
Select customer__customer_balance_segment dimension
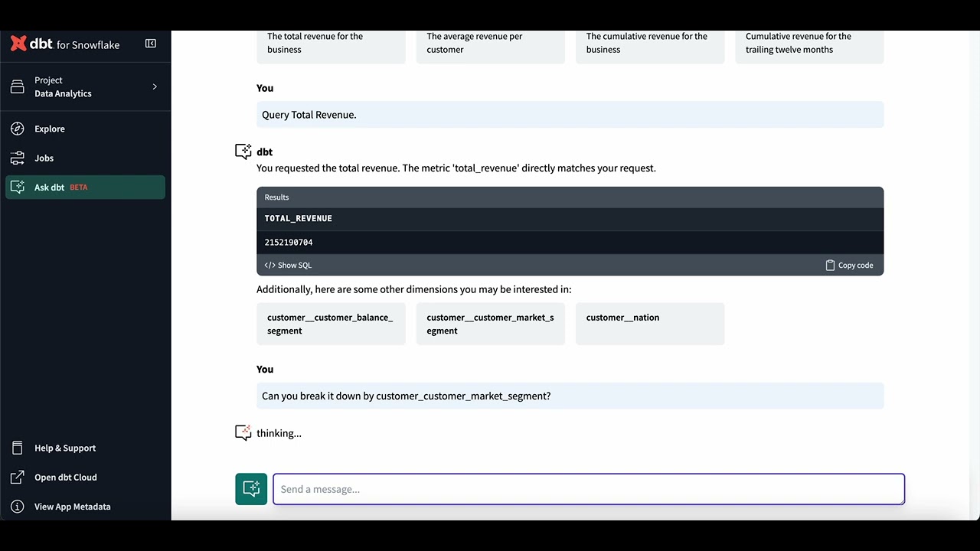(331, 324)
